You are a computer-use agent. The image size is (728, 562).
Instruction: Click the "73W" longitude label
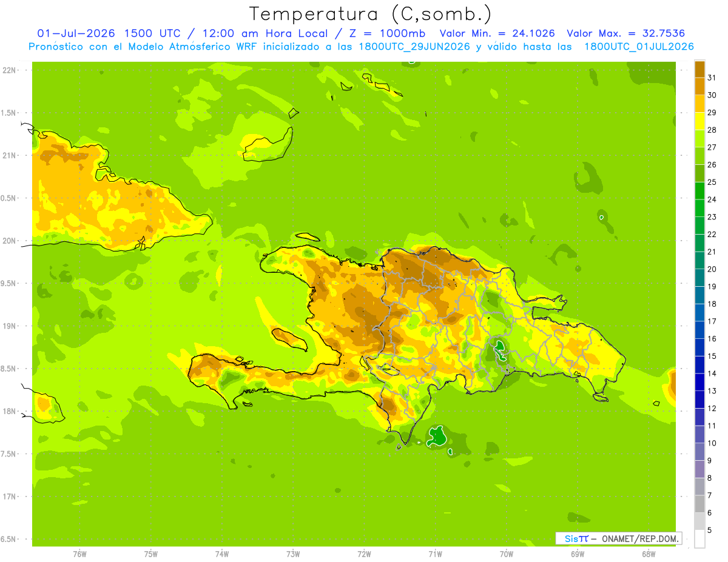[x=293, y=554]
